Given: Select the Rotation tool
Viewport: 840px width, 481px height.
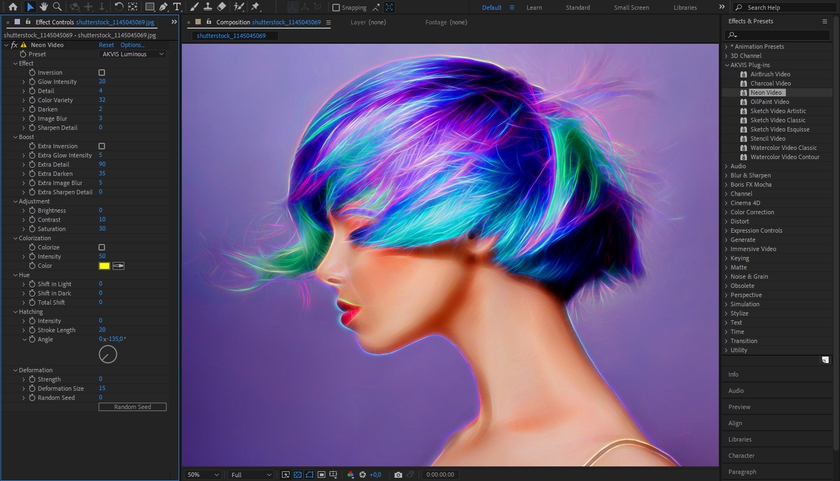Looking at the screenshot, I should click(119, 7).
